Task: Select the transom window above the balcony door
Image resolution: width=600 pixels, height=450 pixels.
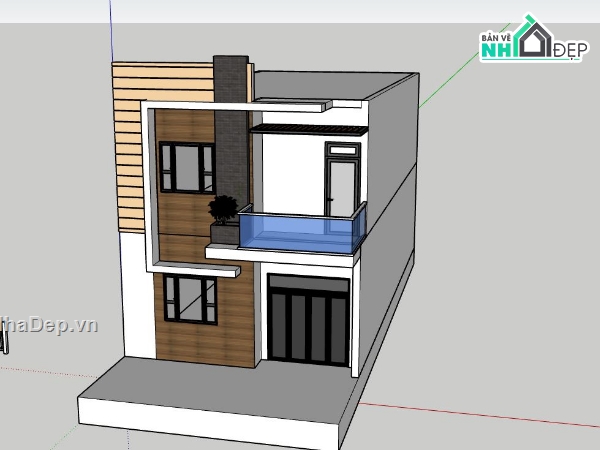Action: click(342, 151)
